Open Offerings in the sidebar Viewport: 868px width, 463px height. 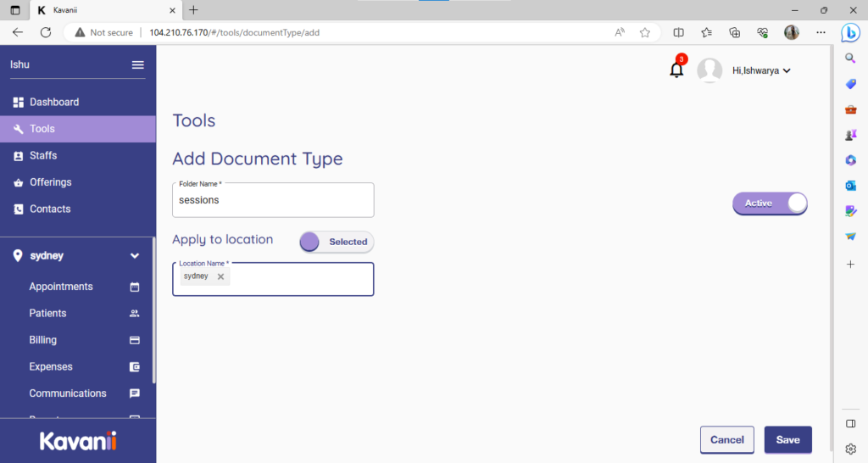point(50,182)
